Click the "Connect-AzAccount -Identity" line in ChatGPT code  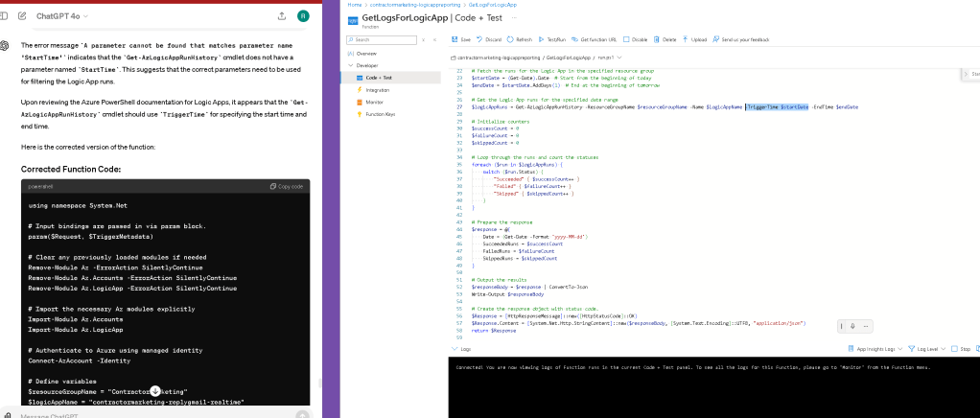tap(80, 360)
